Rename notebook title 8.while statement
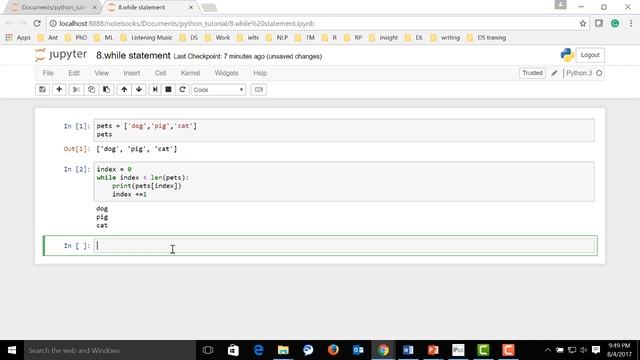 coord(133,56)
